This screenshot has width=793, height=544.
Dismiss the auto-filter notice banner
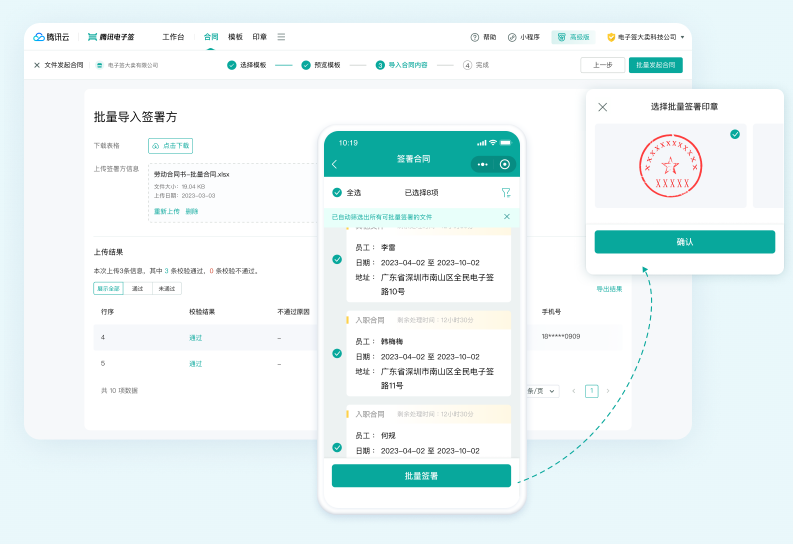pos(506,216)
